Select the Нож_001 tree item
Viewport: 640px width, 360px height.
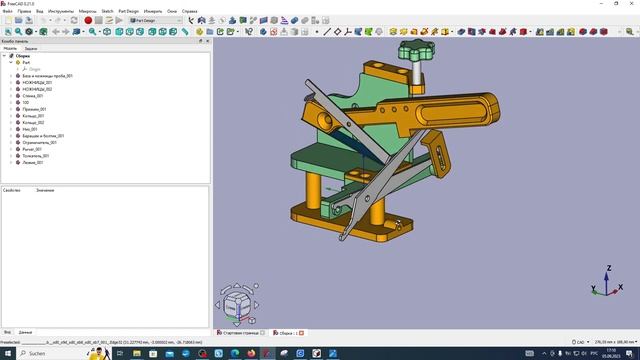30,129
